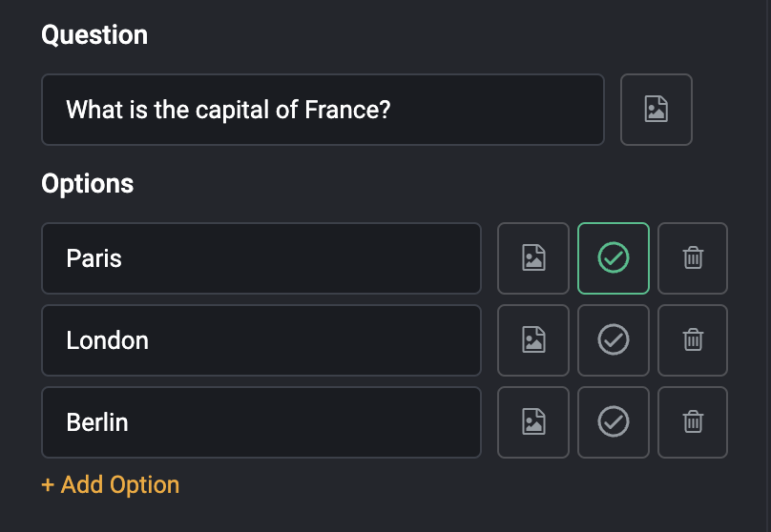
Task: Delete the Paris option with trash icon
Action: (693, 258)
